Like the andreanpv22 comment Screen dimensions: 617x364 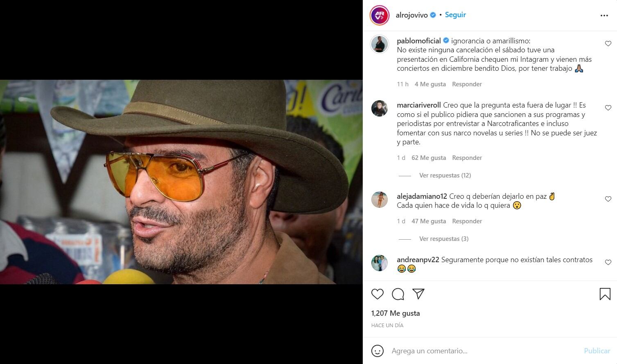coord(608,263)
